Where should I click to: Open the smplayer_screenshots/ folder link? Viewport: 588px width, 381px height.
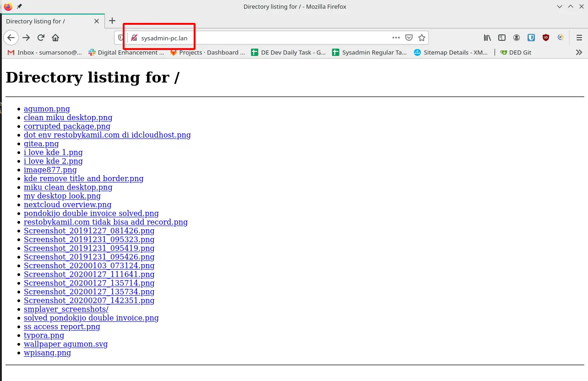(x=66, y=309)
